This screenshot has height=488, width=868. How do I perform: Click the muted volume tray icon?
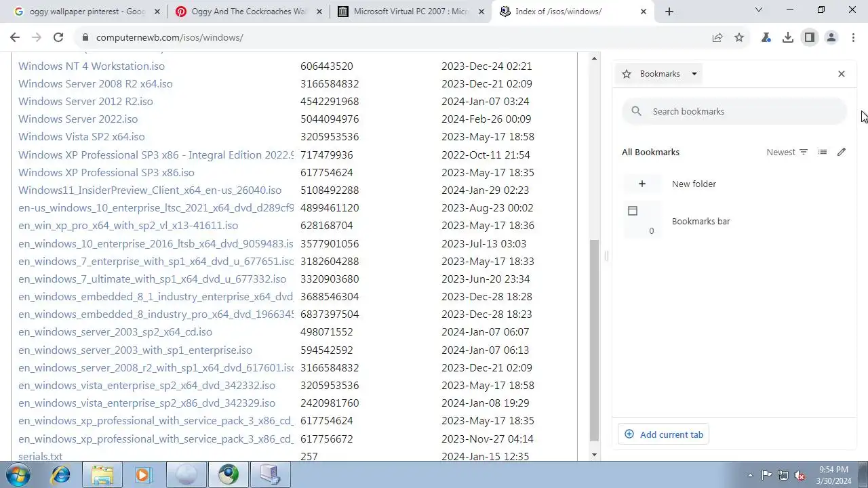pyautogui.click(x=800, y=475)
